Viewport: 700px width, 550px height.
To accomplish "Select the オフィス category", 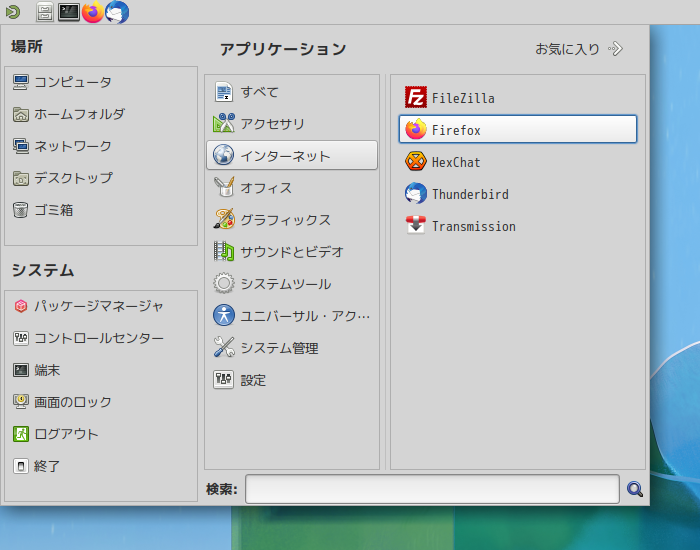I will 292,188.
